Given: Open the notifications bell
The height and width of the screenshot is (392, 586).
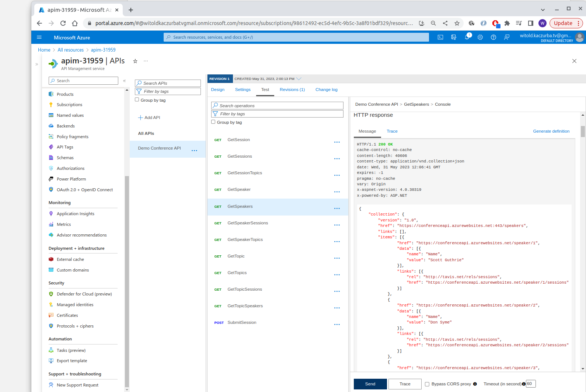Looking at the screenshot, I should pos(467,37).
